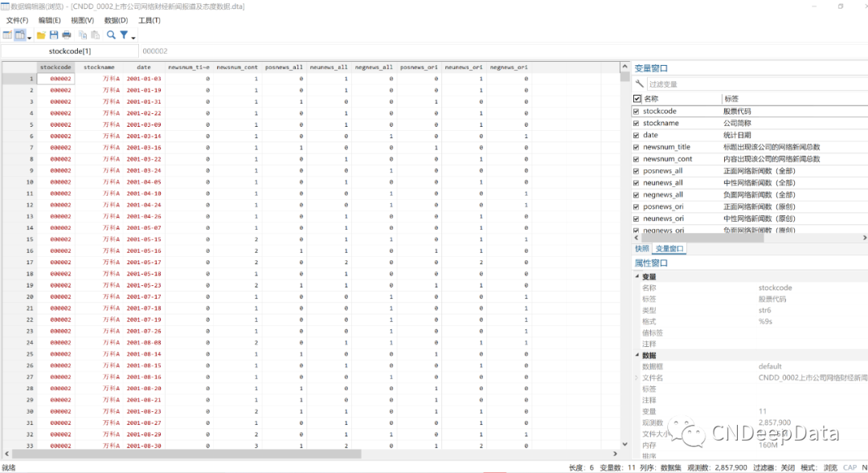
Task: Collapse the 数据 section in properties
Action: [x=637, y=355]
